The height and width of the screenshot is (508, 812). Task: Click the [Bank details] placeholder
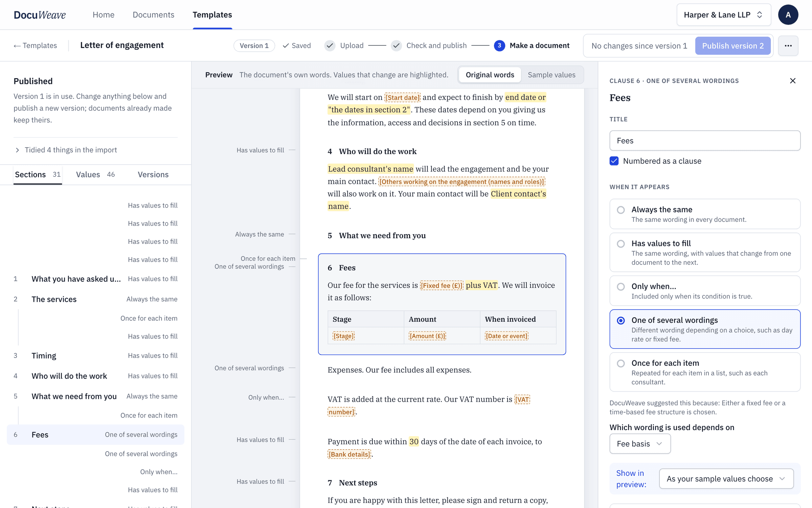[x=349, y=454]
